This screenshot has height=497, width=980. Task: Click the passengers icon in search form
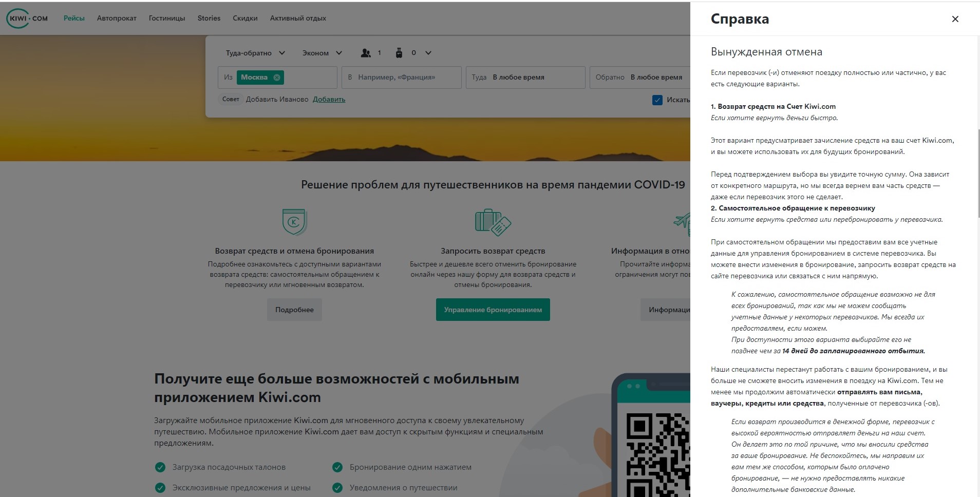[x=366, y=53]
